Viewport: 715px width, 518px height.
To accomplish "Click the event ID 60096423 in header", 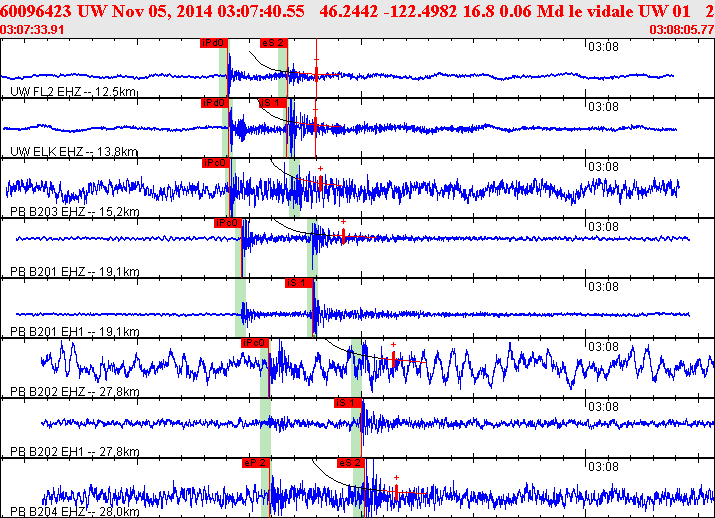I will [x=36, y=10].
